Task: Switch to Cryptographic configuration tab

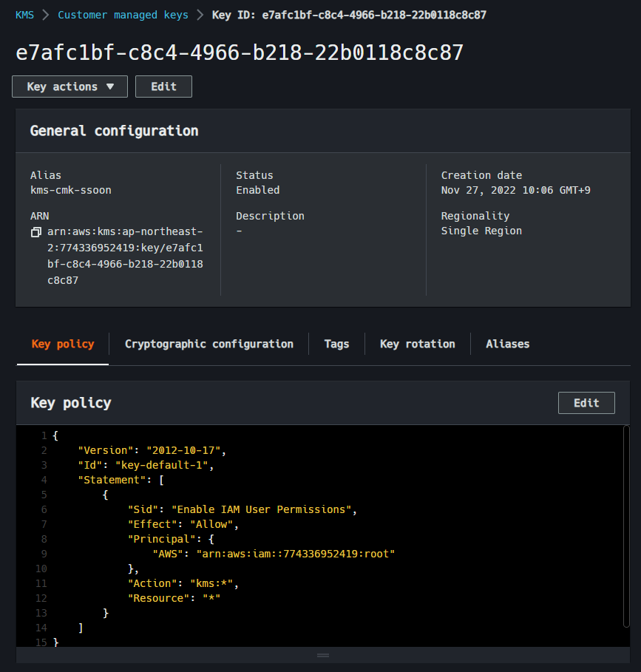Action: click(x=209, y=345)
